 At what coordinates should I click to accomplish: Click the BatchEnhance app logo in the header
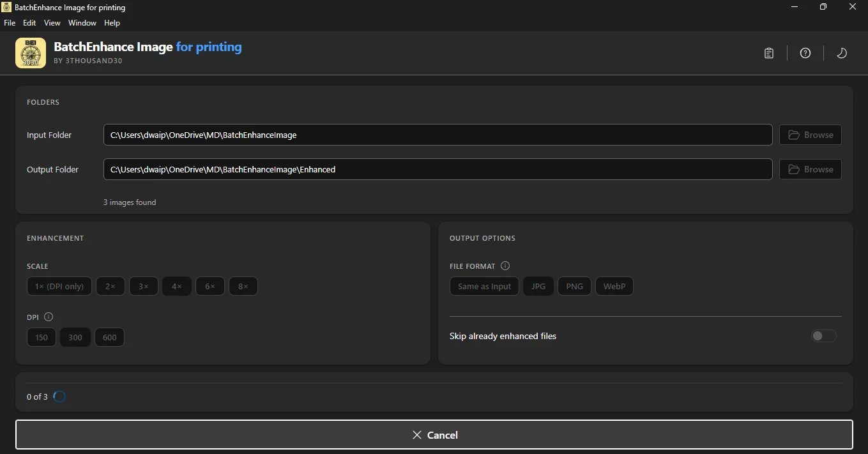pyautogui.click(x=31, y=53)
